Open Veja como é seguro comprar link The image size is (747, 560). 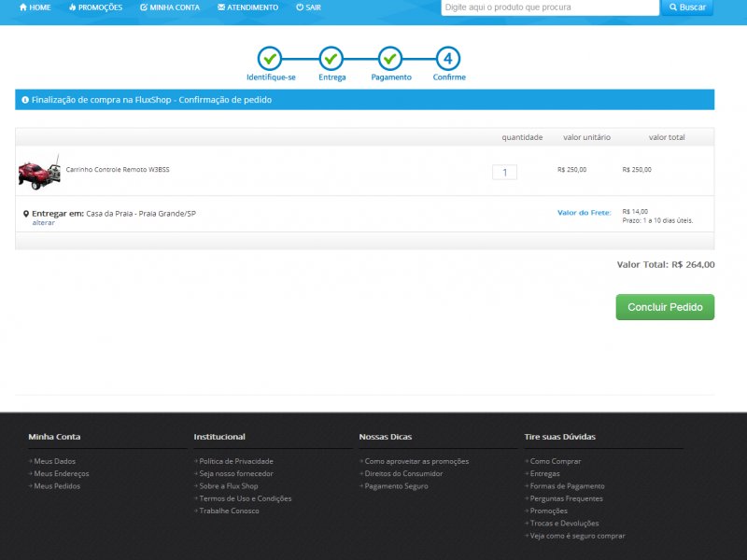pyautogui.click(x=577, y=535)
